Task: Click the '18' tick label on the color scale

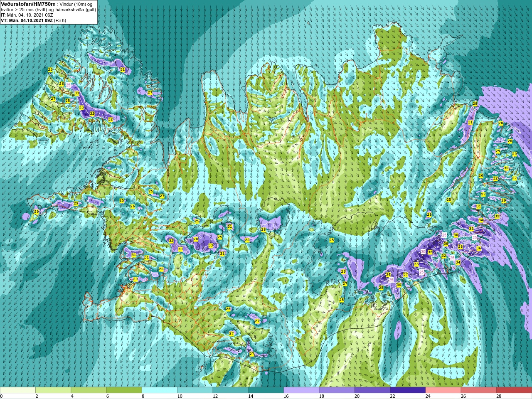Action: 321,396
